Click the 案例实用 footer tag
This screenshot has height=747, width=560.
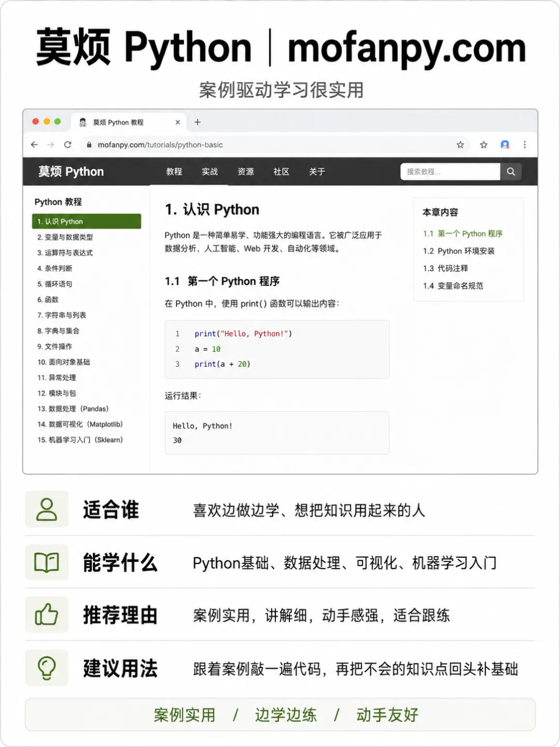(x=184, y=715)
